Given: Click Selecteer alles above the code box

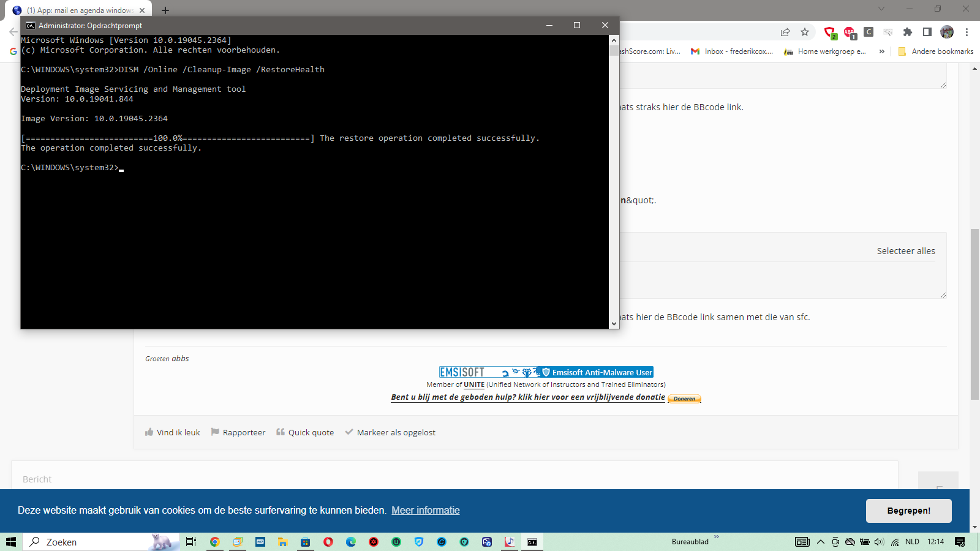Looking at the screenshot, I should pos(906,251).
